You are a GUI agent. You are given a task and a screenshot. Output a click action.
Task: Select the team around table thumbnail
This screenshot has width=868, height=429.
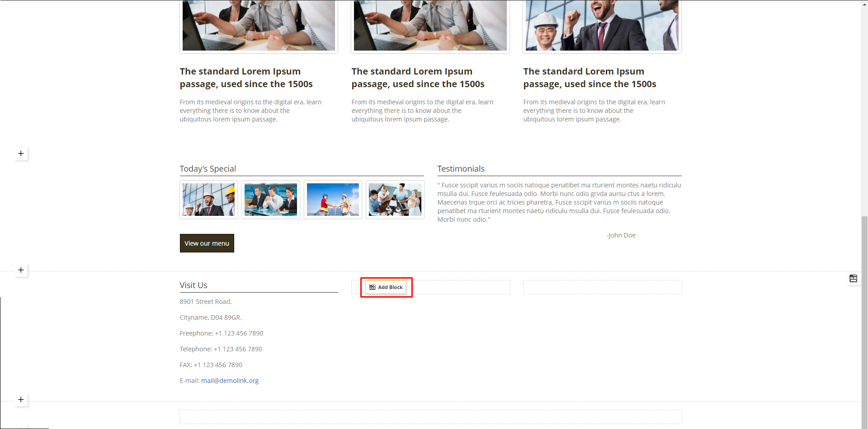[395, 200]
